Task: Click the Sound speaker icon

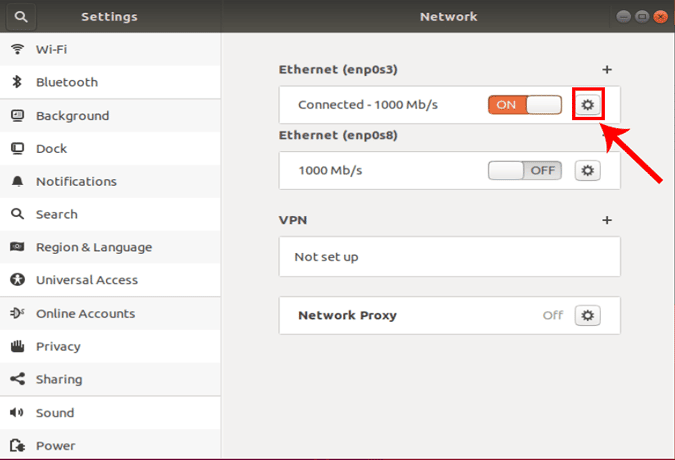Action: [17, 412]
